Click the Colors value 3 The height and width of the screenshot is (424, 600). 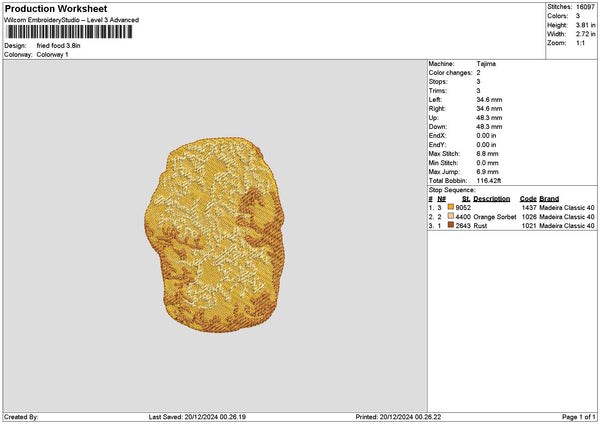click(x=578, y=16)
